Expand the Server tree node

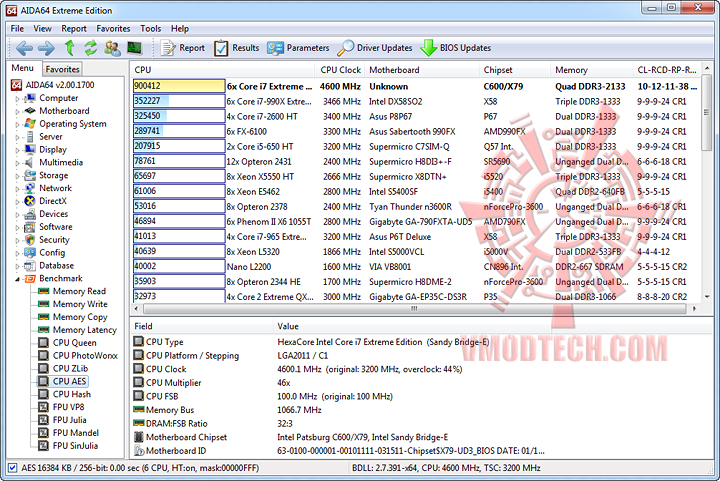point(17,137)
